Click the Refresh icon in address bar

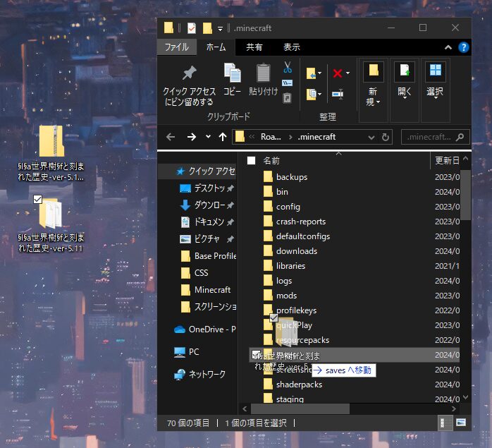point(386,137)
